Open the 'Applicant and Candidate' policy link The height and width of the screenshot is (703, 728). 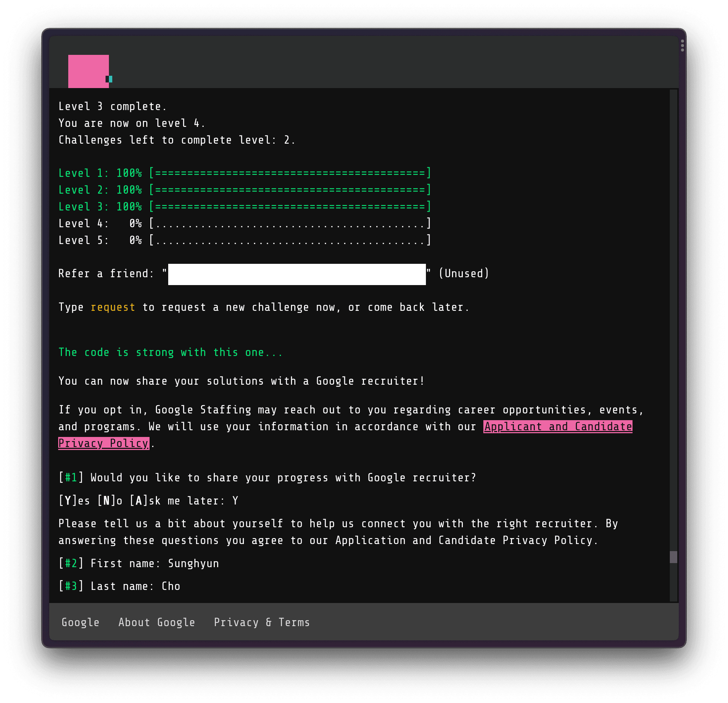(558, 427)
